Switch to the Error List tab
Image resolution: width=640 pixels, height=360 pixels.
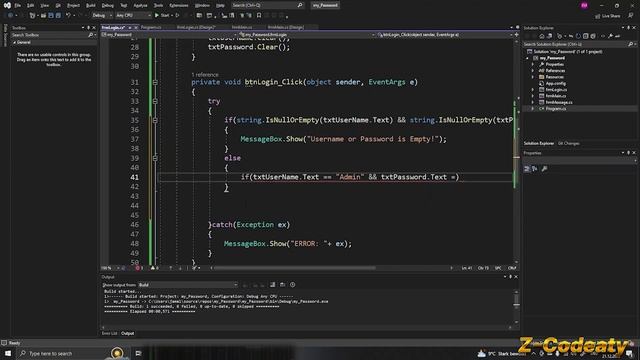[x=109, y=333]
